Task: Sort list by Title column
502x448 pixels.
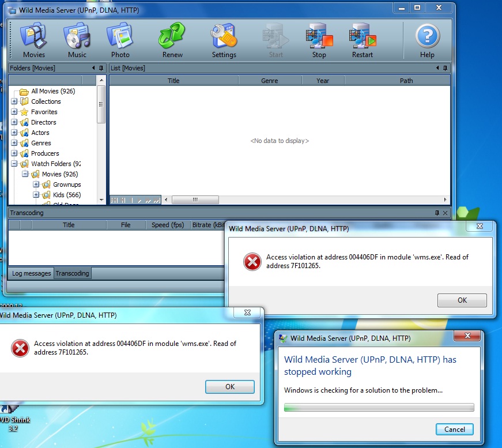Action: [174, 81]
